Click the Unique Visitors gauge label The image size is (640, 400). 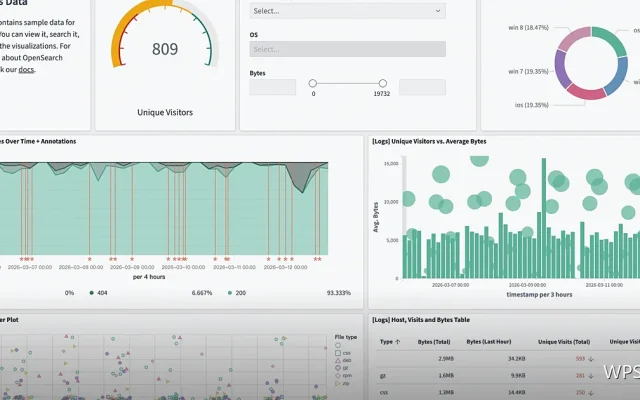(165, 112)
